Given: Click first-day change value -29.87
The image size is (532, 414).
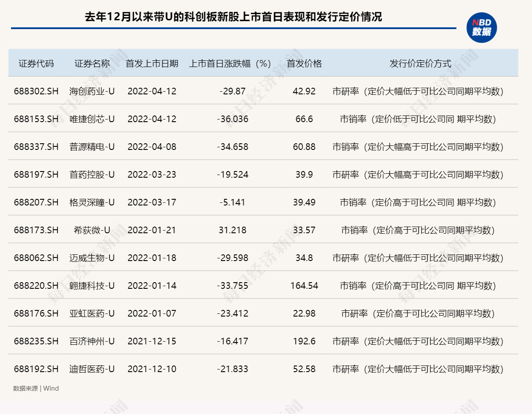Looking at the screenshot, I should coord(233,91).
